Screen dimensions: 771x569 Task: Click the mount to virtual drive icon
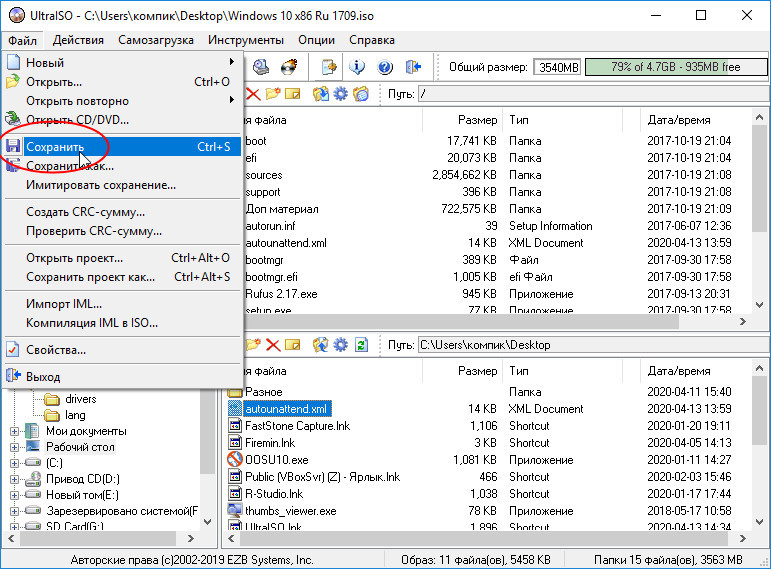pyautogui.click(x=261, y=66)
